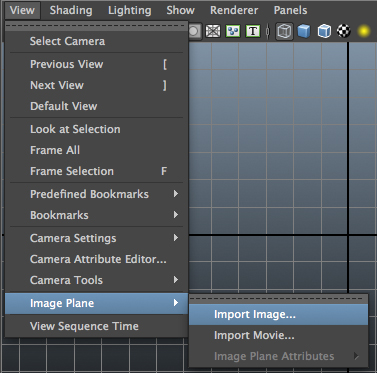Choose Previous View menu entry

(97, 64)
